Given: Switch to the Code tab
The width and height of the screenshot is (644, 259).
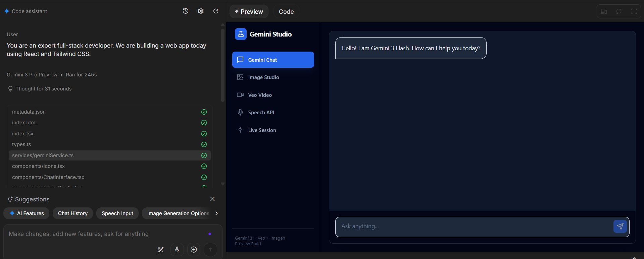Looking at the screenshot, I should click(x=286, y=11).
